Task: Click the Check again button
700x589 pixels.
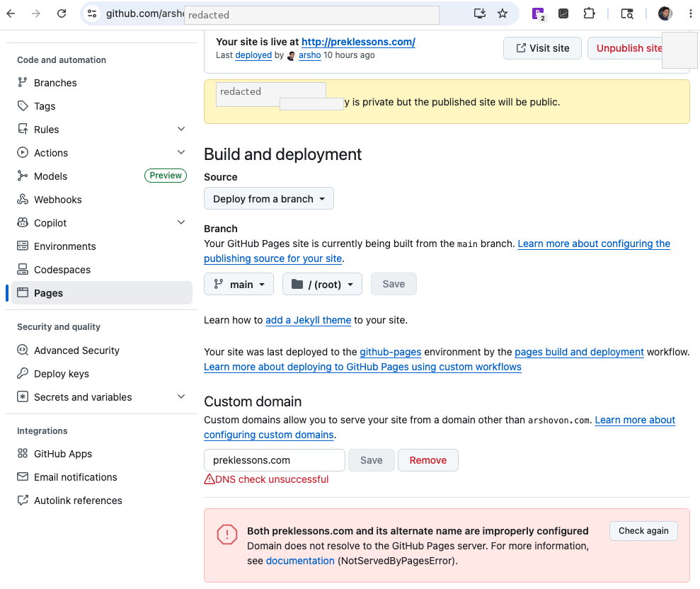Action: 643,530
